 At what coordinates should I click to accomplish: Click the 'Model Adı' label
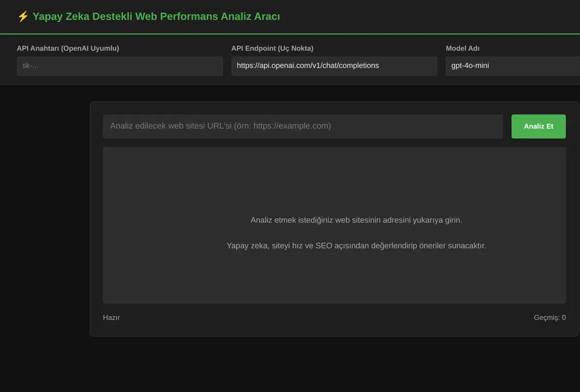tap(463, 48)
